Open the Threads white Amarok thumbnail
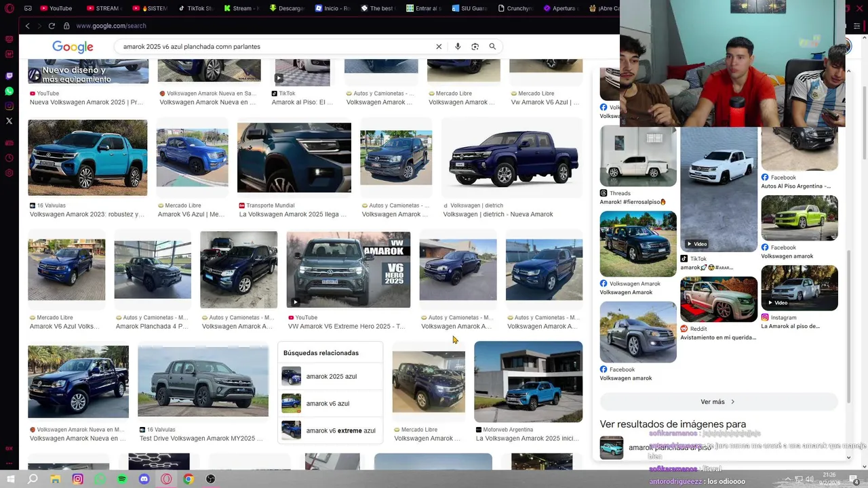This screenshot has width=868, height=488. point(638,157)
